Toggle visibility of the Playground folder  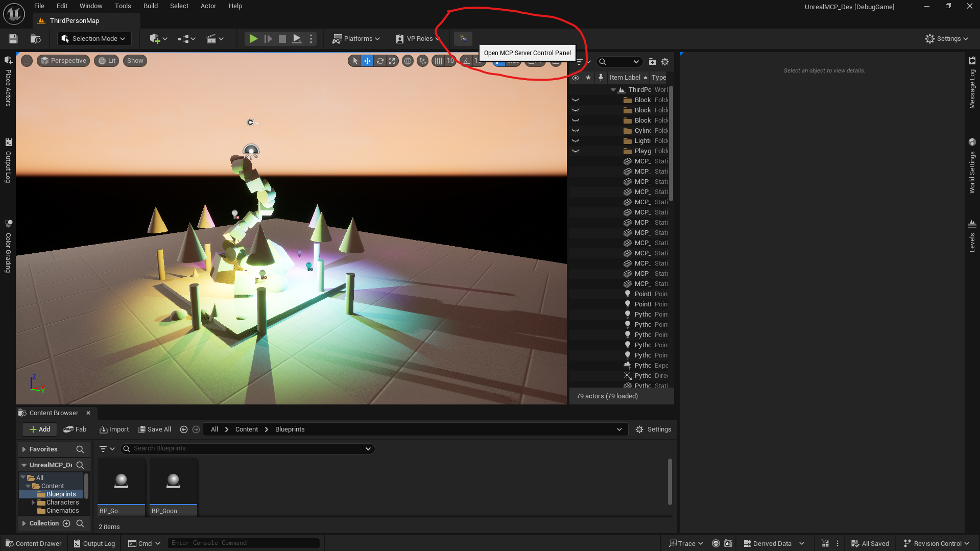coord(576,151)
